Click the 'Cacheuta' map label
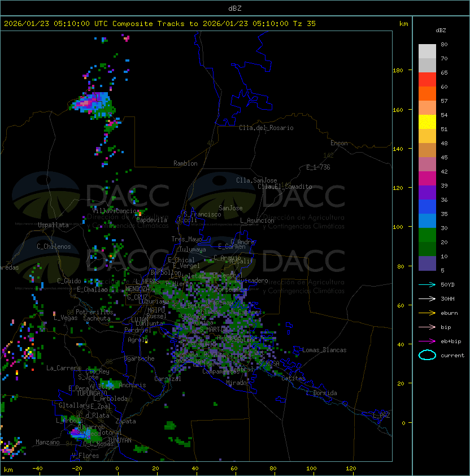The width and height of the screenshot is (470, 476). [x=97, y=318]
